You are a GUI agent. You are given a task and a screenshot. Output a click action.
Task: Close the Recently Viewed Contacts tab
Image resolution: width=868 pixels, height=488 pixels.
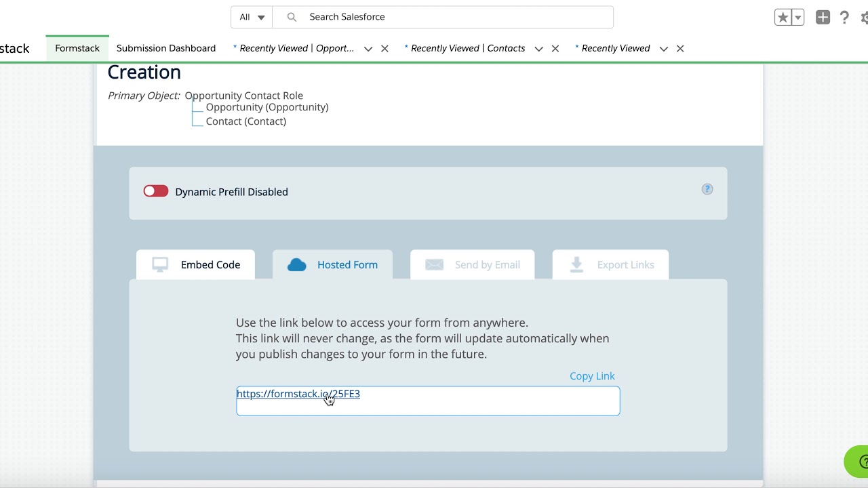coord(555,49)
